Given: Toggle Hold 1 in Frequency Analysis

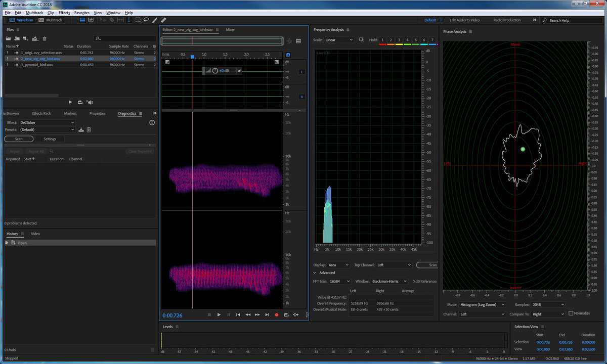Looking at the screenshot, I should (382, 40).
